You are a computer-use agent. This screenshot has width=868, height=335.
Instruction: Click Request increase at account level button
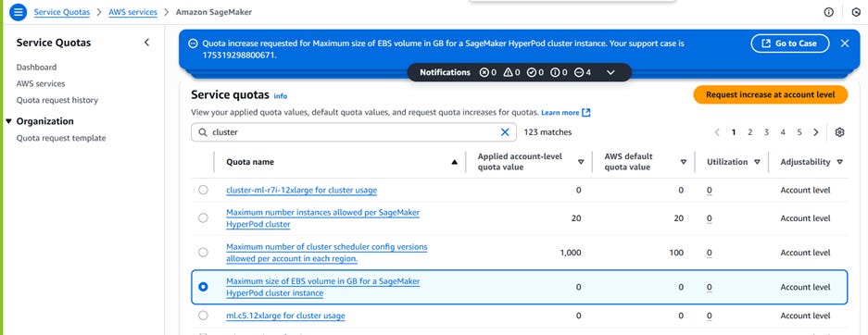(770, 94)
